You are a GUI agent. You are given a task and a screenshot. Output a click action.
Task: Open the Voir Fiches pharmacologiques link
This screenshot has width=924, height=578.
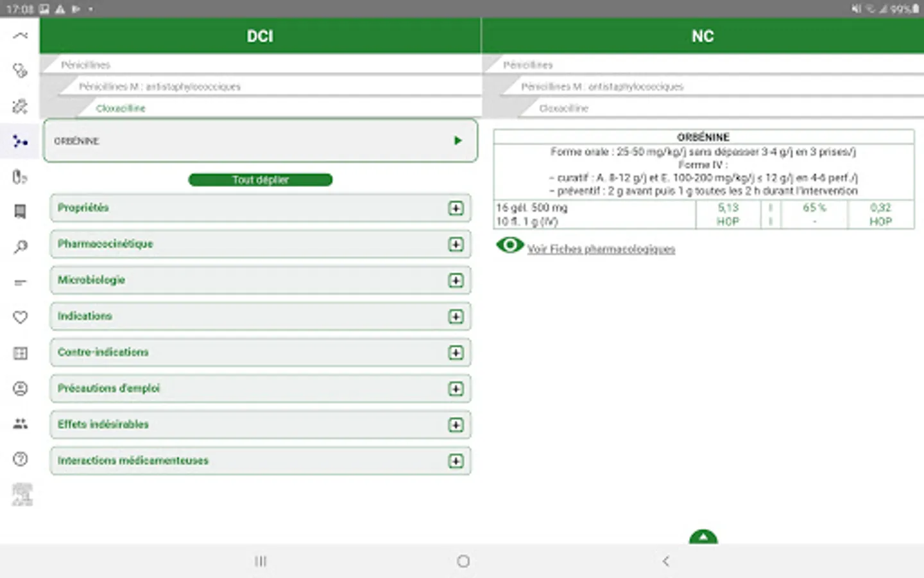[601, 249]
